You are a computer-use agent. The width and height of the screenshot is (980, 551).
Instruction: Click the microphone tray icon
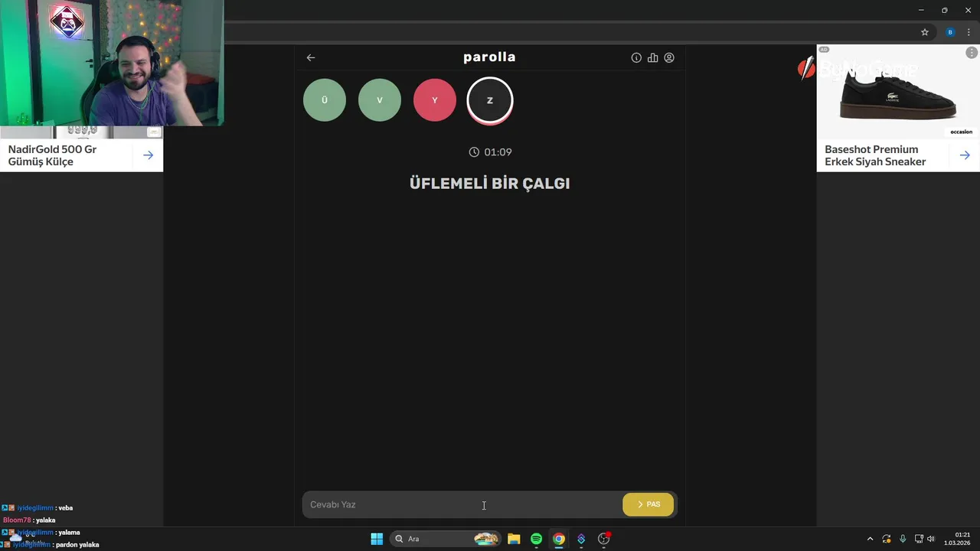tap(903, 539)
